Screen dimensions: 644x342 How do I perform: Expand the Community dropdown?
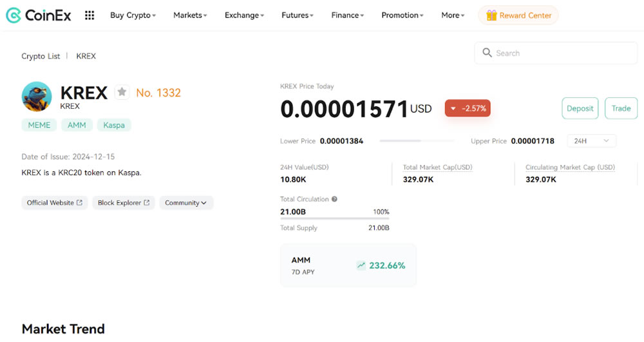click(185, 203)
